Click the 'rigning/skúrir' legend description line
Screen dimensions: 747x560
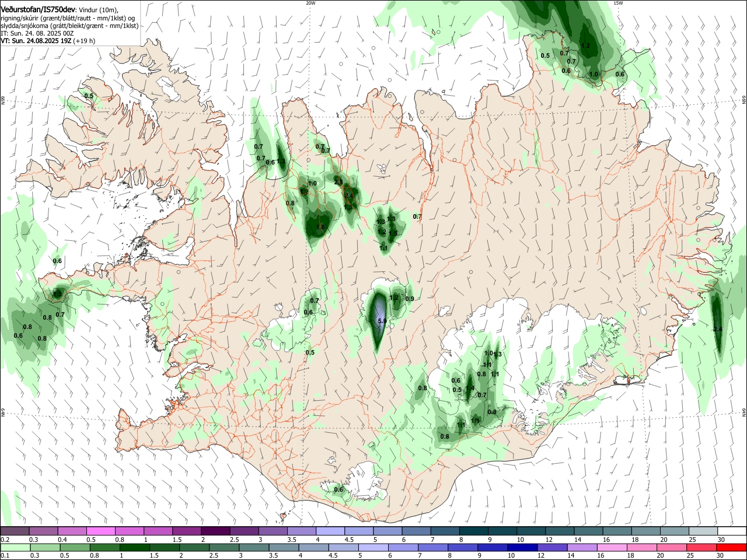coord(68,17)
